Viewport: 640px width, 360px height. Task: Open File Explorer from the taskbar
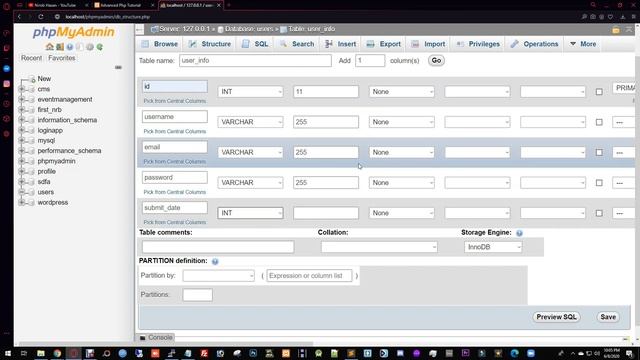(x=41, y=353)
